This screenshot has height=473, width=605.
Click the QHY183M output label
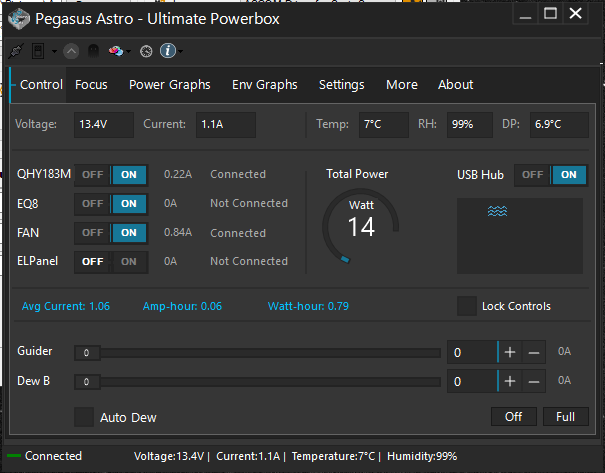tap(44, 174)
